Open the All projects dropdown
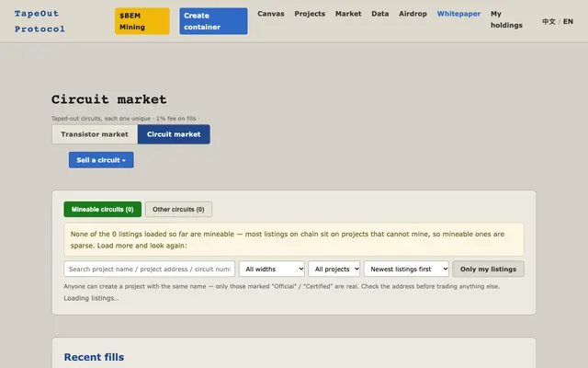The image size is (588, 368). pos(334,269)
